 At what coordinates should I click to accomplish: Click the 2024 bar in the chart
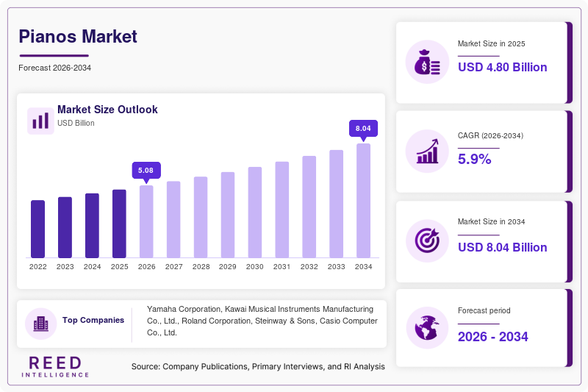click(x=93, y=226)
